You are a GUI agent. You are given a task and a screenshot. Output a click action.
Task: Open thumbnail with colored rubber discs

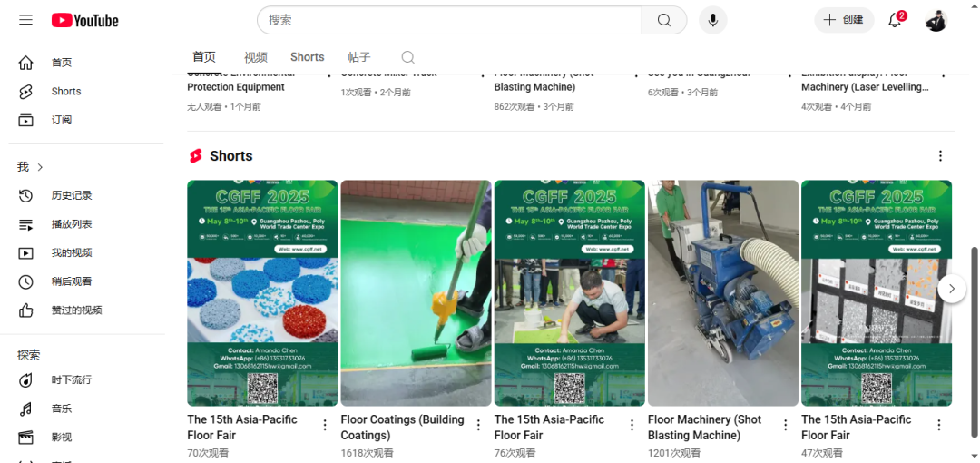tap(262, 293)
